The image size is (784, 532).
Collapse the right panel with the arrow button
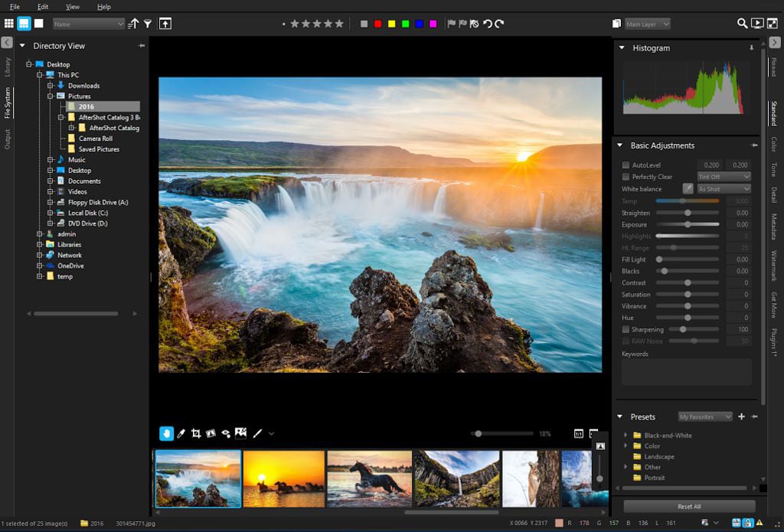(x=775, y=43)
